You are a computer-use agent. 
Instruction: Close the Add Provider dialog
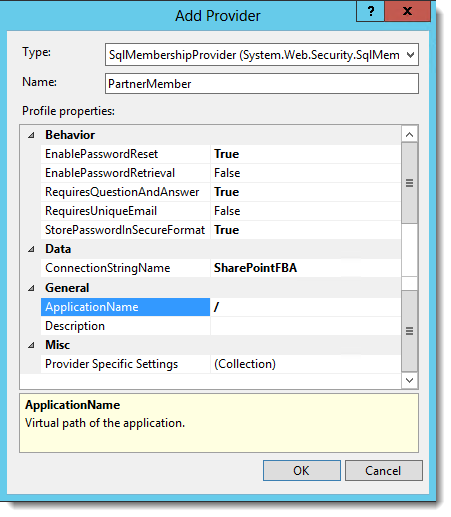coord(407,11)
